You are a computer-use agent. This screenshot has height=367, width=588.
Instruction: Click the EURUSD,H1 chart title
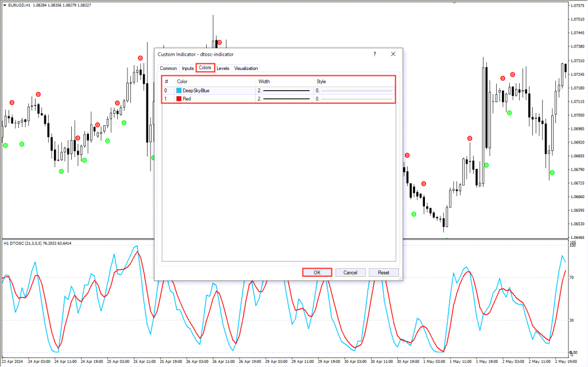pyautogui.click(x=19, y=5)
